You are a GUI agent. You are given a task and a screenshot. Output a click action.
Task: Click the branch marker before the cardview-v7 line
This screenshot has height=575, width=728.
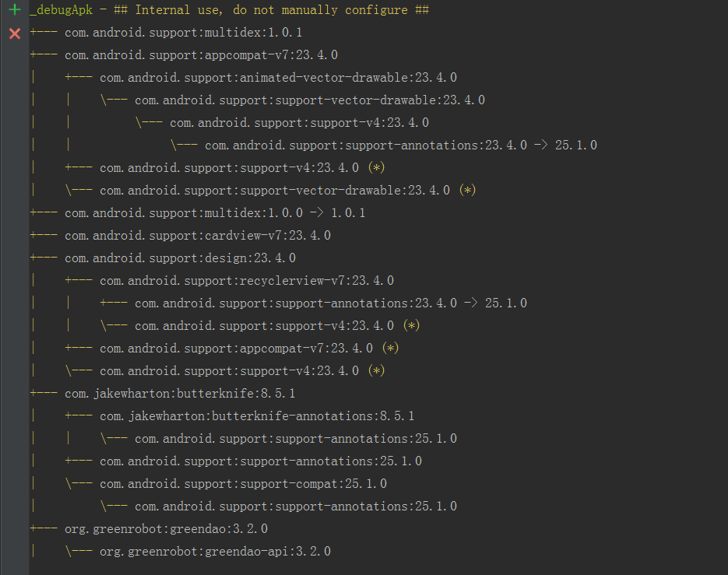point(44,235)
